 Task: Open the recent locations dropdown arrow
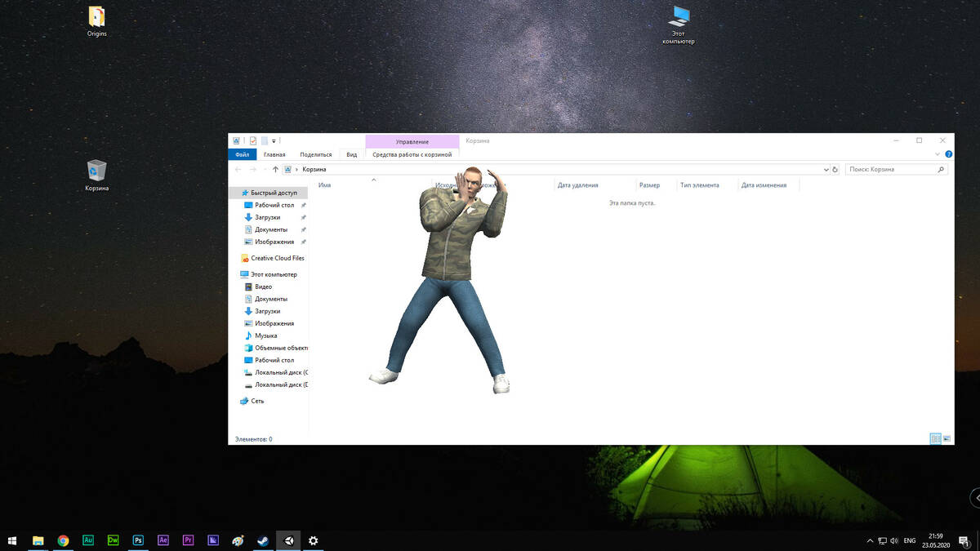pos(264,169)
